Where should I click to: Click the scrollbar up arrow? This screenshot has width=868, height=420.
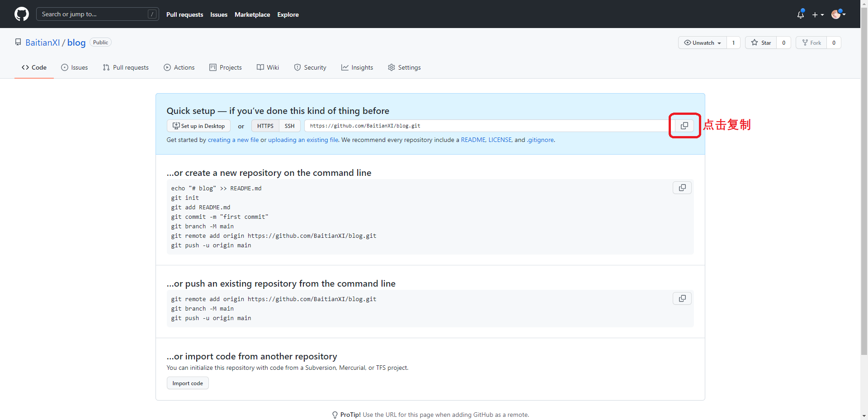pyautogui.click(x=864, y=3)
